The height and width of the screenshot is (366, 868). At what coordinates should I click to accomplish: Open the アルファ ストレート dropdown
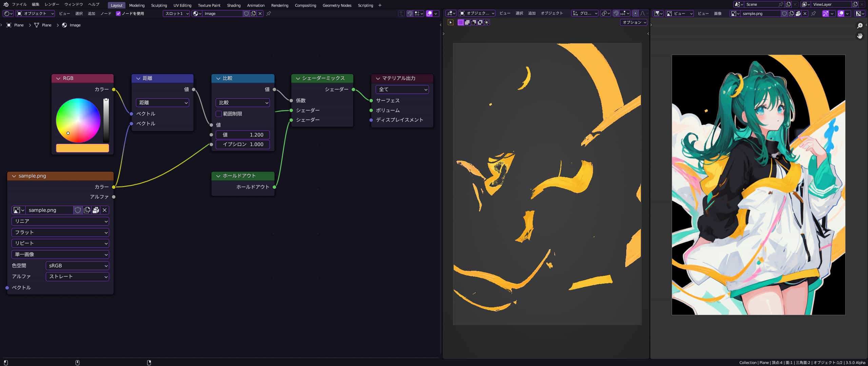pyautogui.click(x=77, y=277)
